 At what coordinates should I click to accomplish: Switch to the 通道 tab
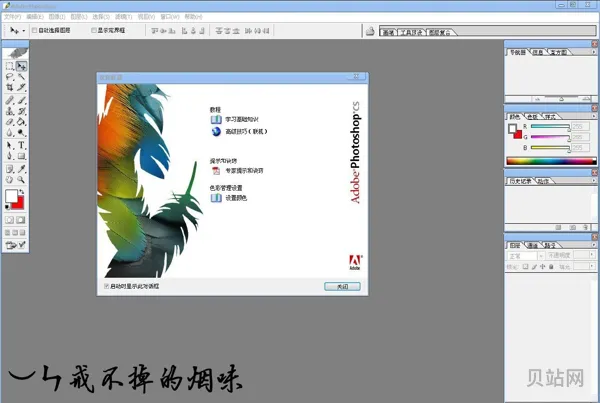tap(533, 245)
